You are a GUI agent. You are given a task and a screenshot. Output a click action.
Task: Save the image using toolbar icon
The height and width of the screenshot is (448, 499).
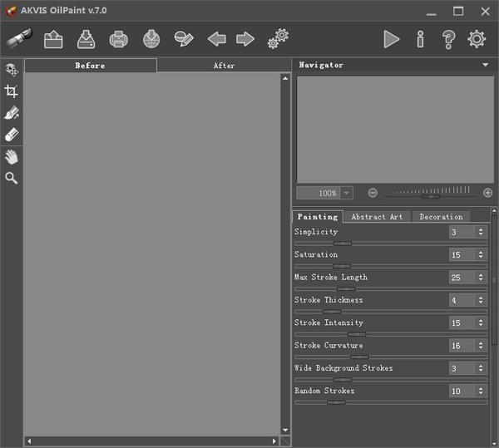click(x=86, y=39)
